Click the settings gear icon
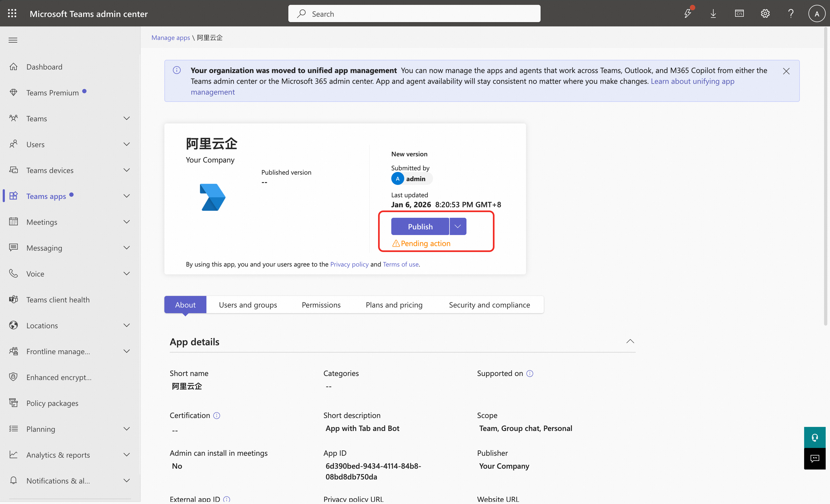Screen dimensions: 830x504 pos(765,13)
